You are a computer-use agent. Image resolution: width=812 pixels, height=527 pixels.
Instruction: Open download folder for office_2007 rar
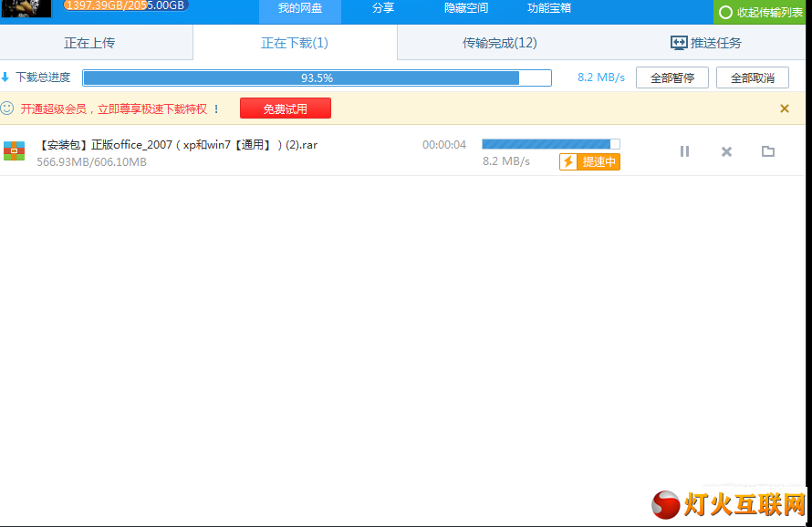click(768, 151)
